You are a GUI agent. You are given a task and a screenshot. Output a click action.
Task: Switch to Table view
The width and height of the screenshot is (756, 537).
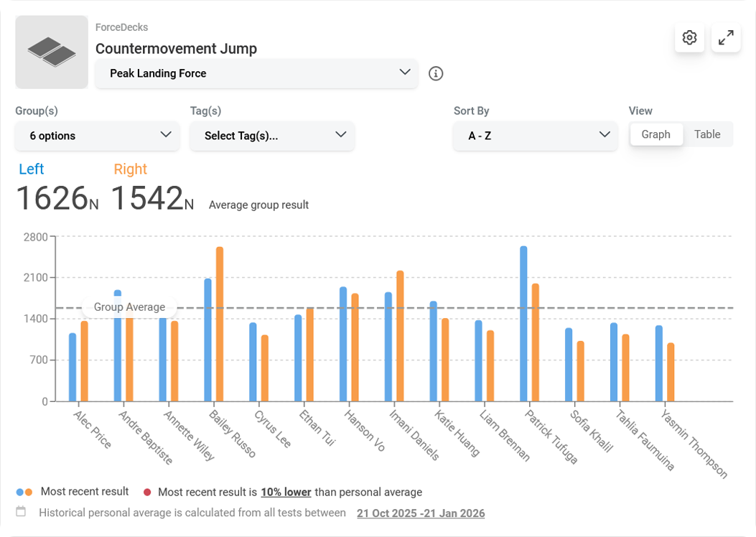pos(707,134)
